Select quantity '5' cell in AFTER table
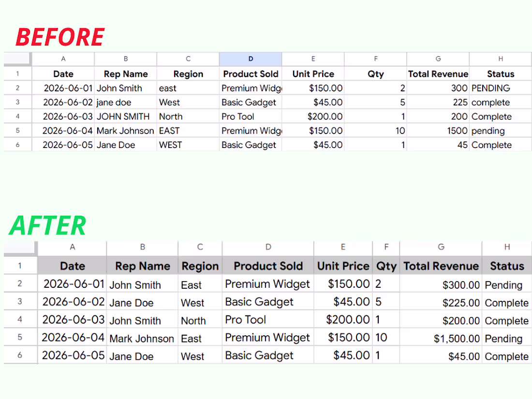The image size is (532, 399). tap(386, 302)
